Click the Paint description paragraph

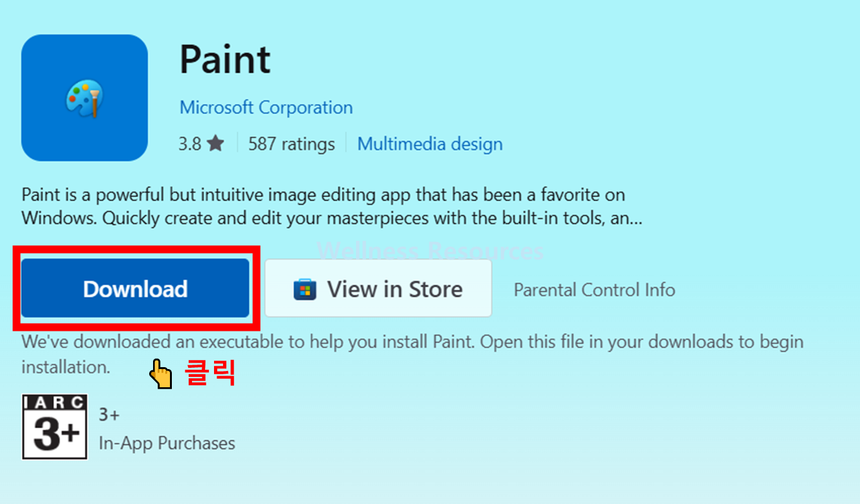332,206
